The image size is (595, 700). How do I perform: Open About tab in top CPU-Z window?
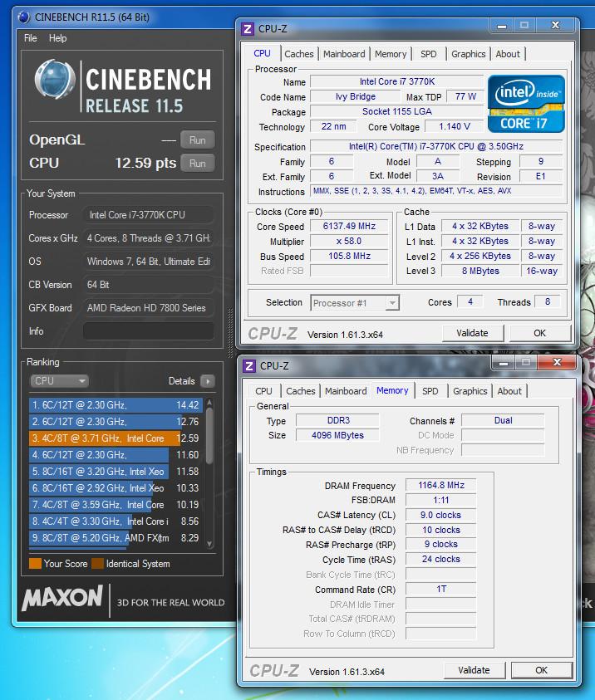click(508, 54)
